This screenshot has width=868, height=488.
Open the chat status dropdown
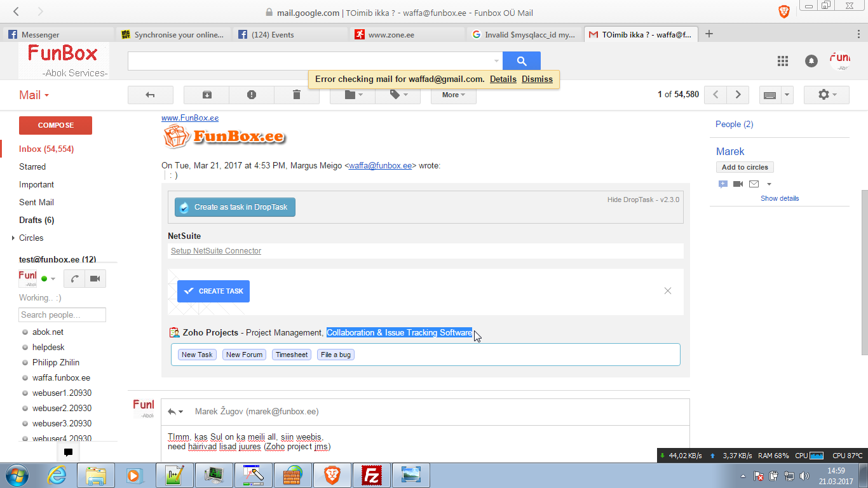pyautogui.click(x=53, y=279)
